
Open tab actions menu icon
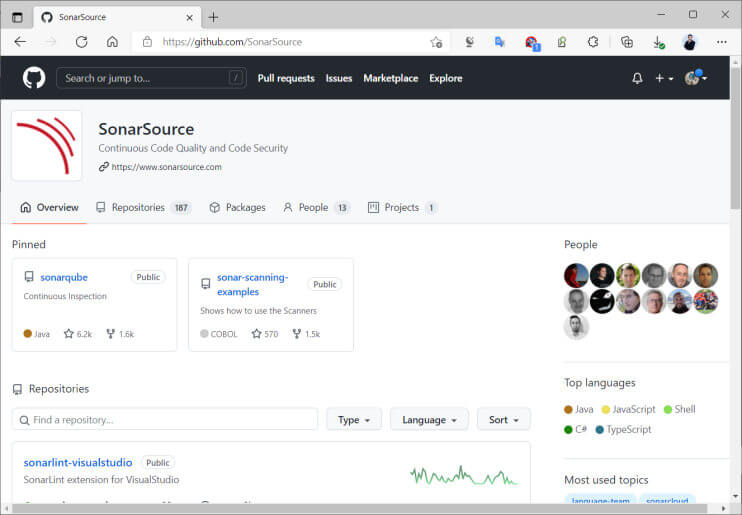(17, 18)
